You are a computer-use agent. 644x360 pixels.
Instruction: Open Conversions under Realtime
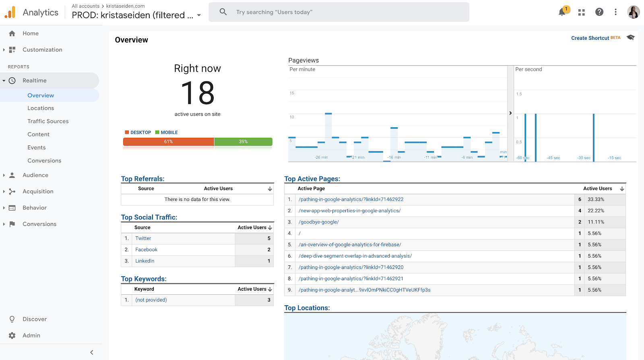pos(44,161)
